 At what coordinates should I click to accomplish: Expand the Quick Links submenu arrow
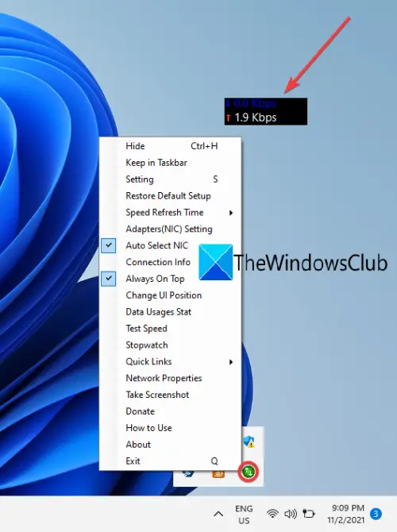coord(231,361)
